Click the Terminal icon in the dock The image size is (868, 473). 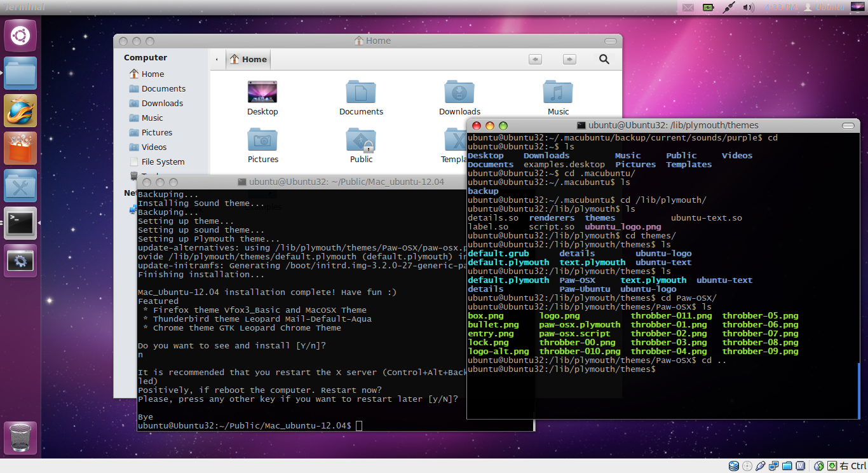coord(20,223)
